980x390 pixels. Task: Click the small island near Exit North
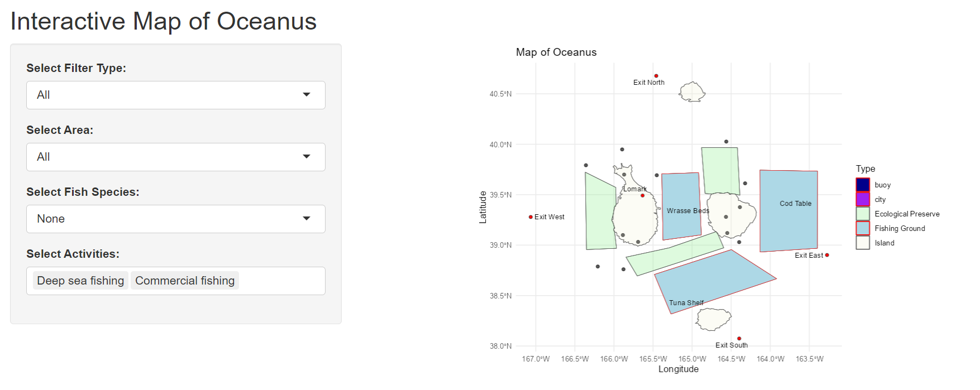coord(692,92)
